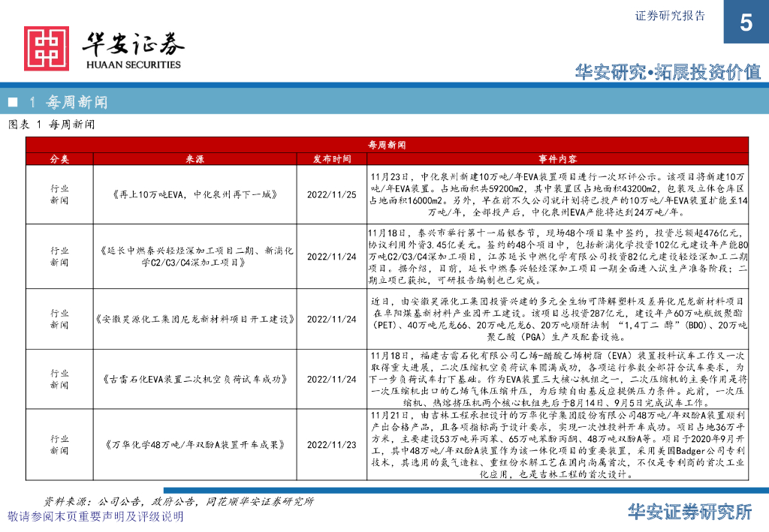Click the 事件内容 column header

click(558, 159)
